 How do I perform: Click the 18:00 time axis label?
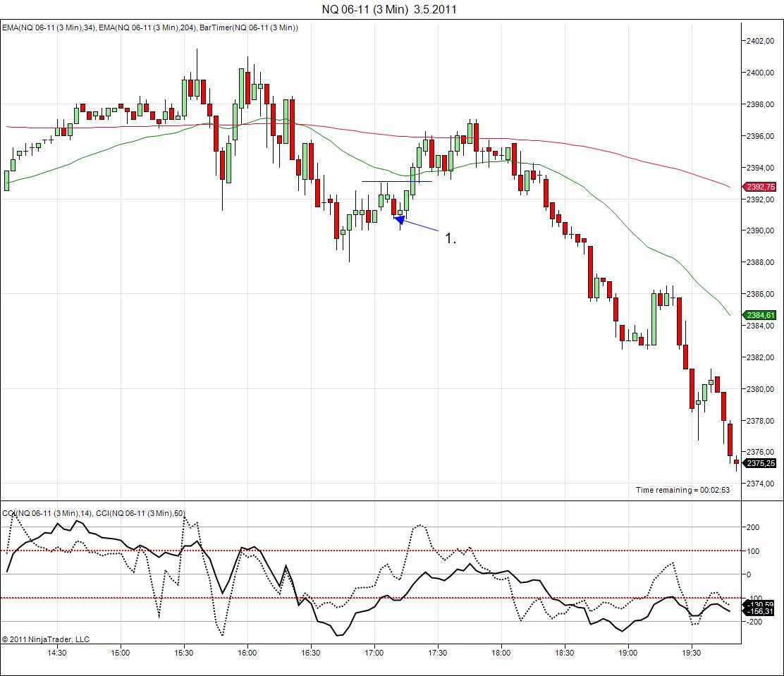click(x=501, y=653)
